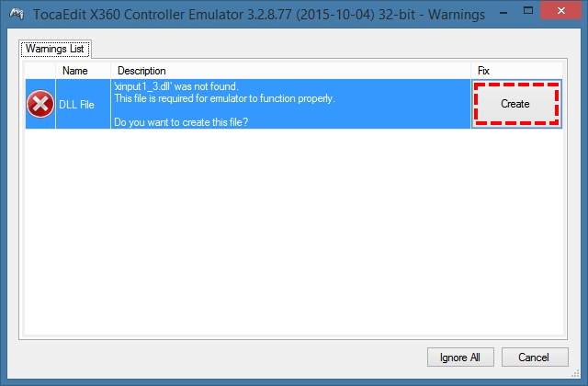Click the 'Do you want to create this file?' line
Viewport: 588px width, 386px height.
(181, 122)
